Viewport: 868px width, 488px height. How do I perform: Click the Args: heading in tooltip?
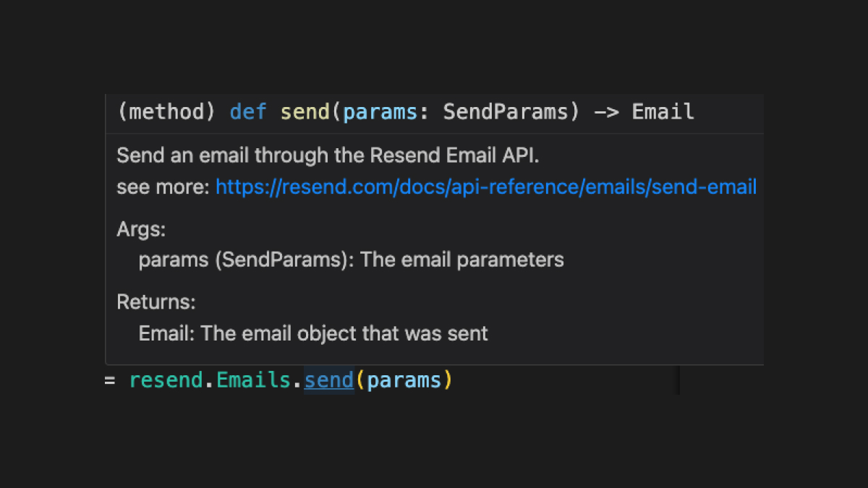tap(141, 230)
